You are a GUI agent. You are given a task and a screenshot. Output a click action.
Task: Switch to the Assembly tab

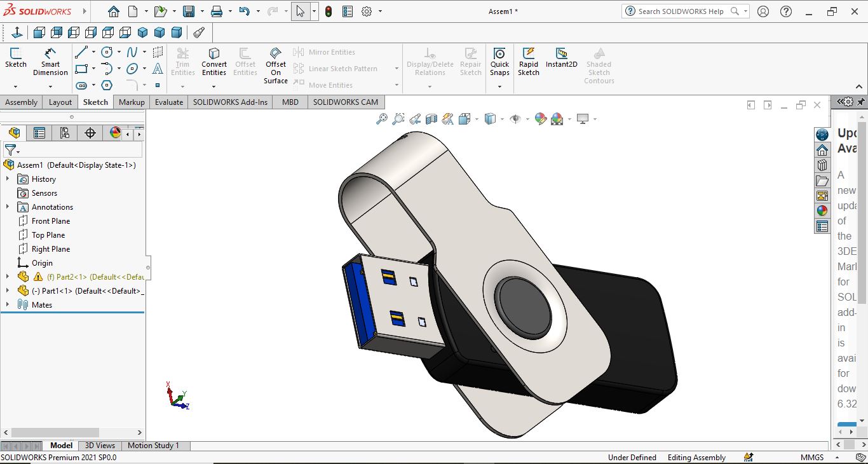[22, 102]
